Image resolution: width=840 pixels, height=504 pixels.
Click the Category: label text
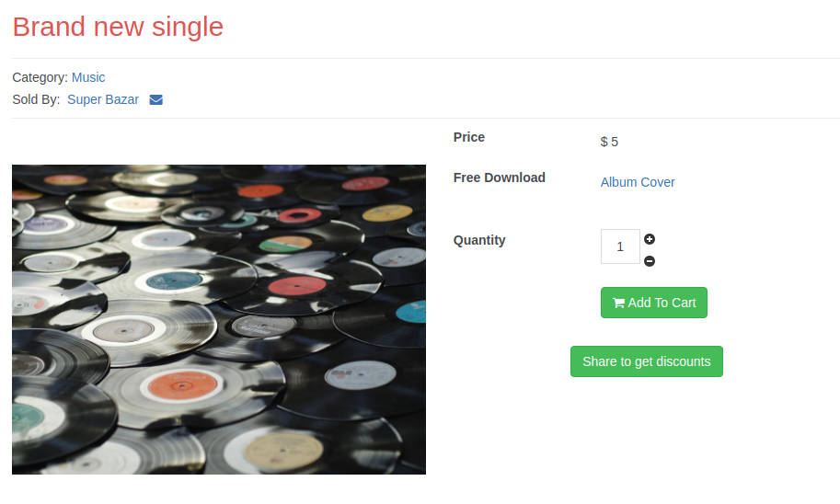point(40,77)
